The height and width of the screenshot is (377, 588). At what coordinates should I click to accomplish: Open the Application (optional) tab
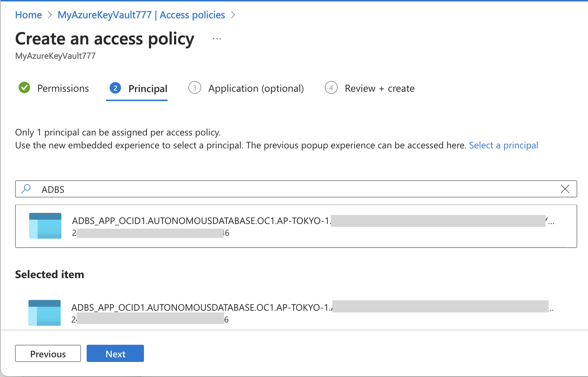[x=256, y=89]
